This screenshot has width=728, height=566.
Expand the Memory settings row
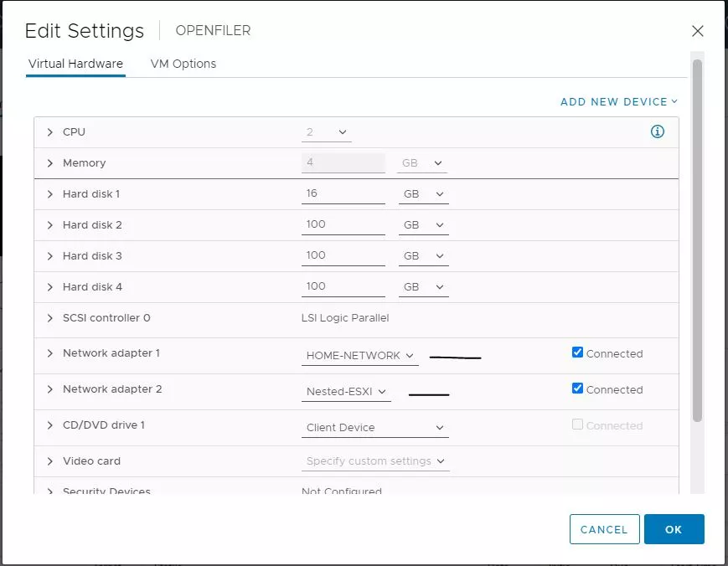tap(49, 163)
